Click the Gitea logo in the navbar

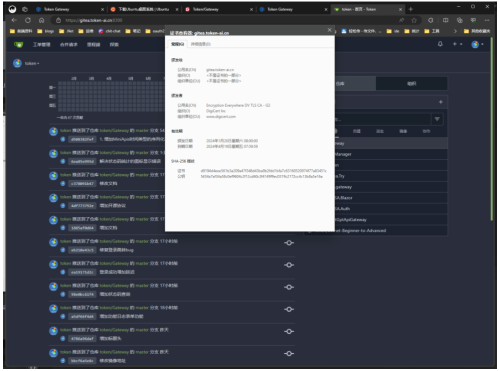click(x=19, y=44)
